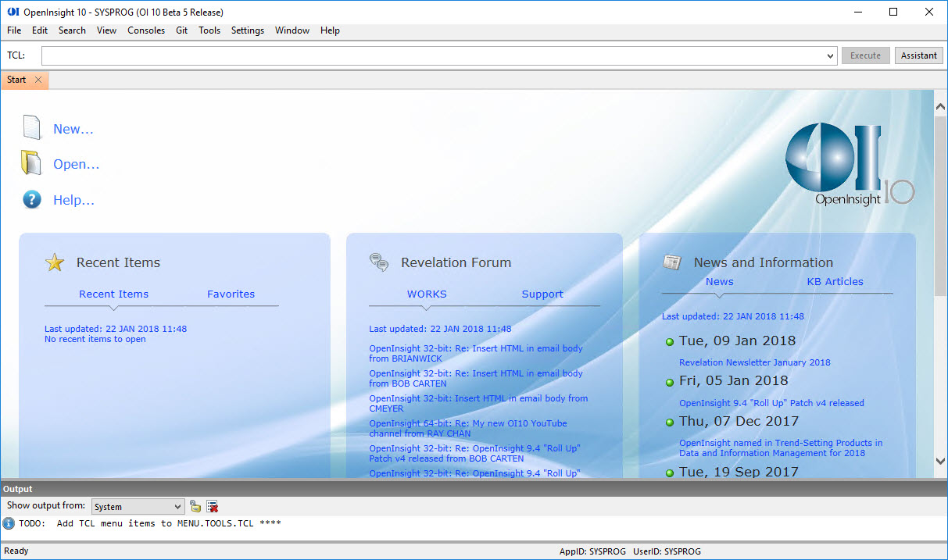Viewport: 948px width, 560px height.
Task: Click the blue Help question mark icon
Action: (x=32, y=200)
